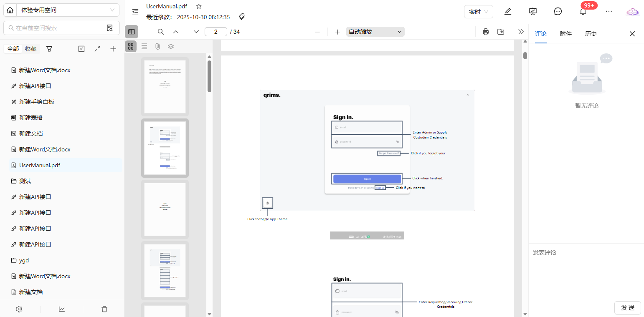Viewport: 644px width, 317px height.
Task: Open the filter funnel icon
Action: pyautogui.click(x=49, y=49)
